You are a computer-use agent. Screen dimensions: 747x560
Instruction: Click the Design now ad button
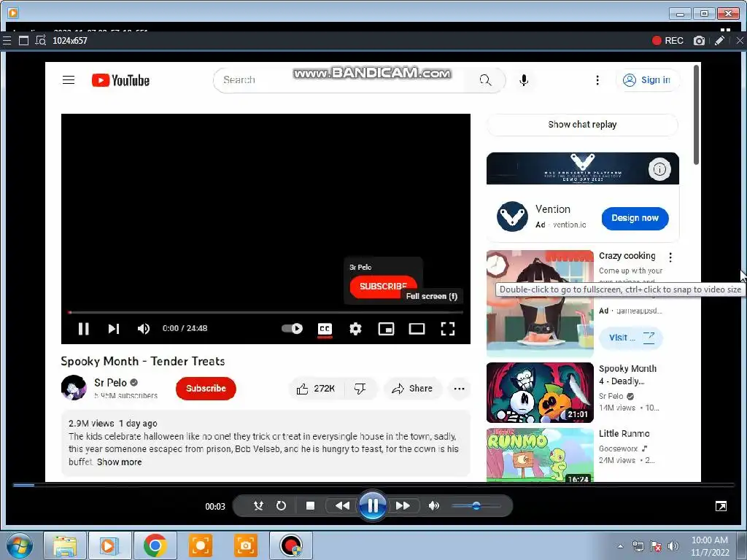point(635,218)
